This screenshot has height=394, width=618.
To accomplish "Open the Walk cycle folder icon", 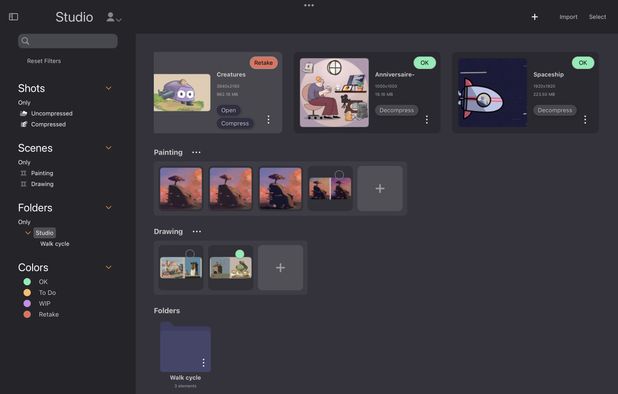I will (185, 347).
